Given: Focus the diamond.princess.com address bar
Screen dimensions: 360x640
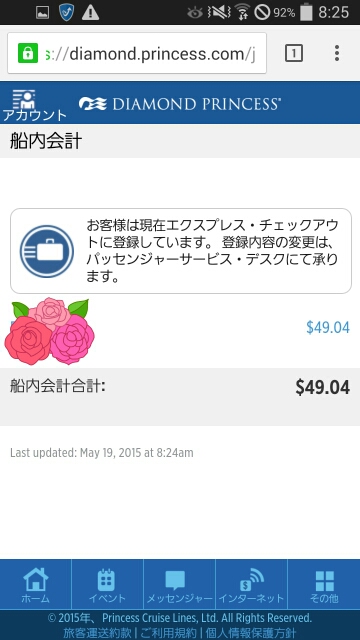Looking at the screenshot, I should tap(137, 53).
